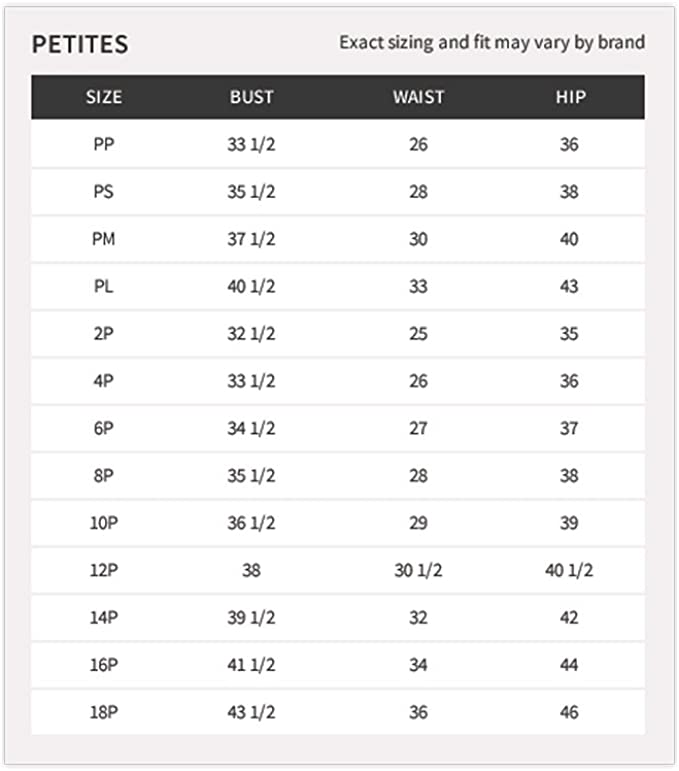Click the sizing disclaimer text about brand variation

click(x=491, y=43)
